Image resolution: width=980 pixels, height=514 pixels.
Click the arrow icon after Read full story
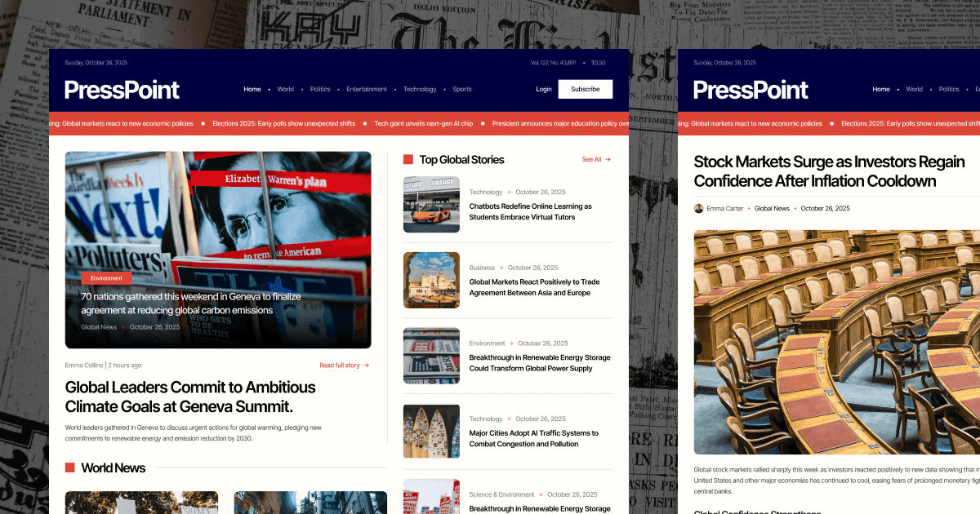point(366,366)
